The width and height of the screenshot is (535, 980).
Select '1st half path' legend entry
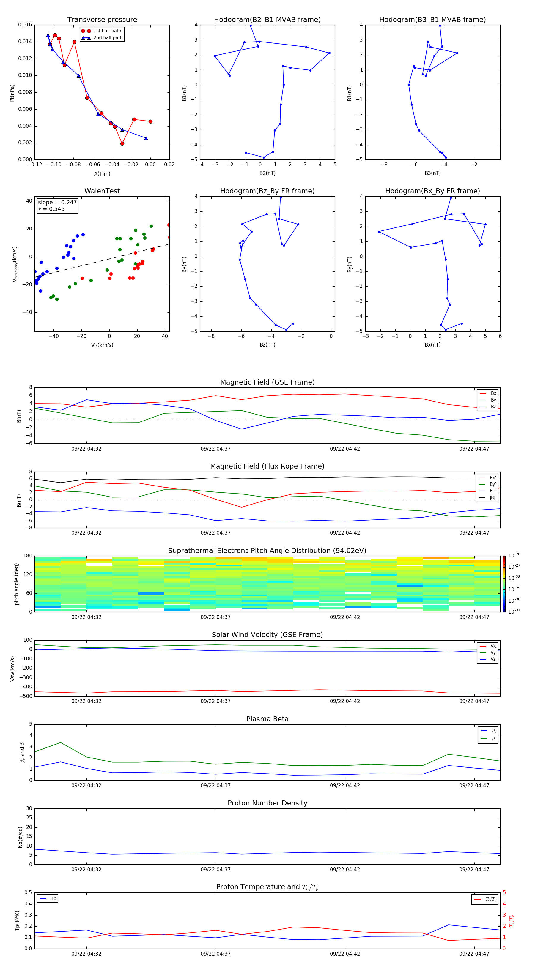point(101,31)
